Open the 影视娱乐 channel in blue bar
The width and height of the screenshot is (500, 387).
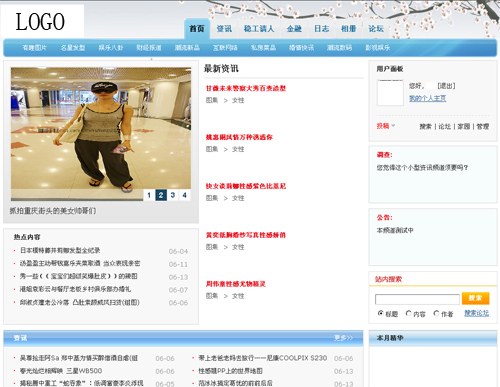(x=378, y=48)
